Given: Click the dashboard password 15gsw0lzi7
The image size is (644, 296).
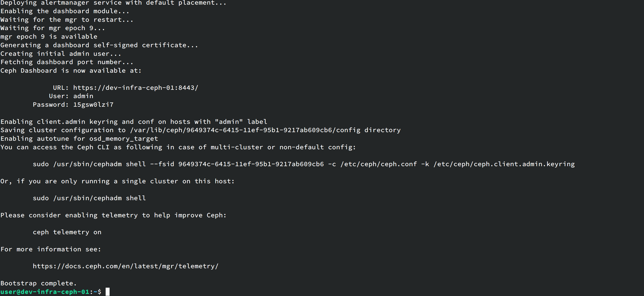Looking at the screenshot, I should pos(93,105).
